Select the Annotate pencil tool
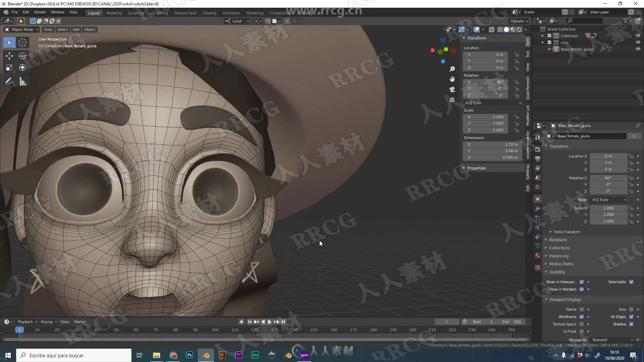This screenshot has width=644, height=362. tap(9, 81)
